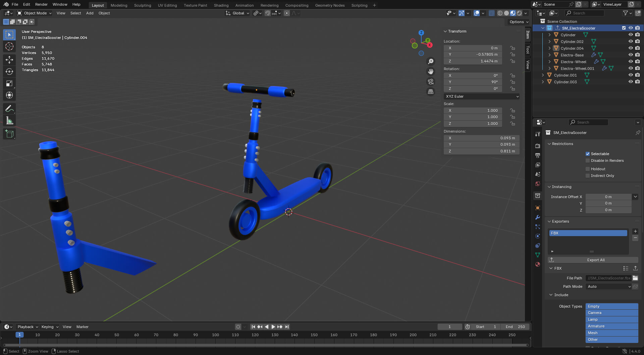This screenshot has height=355, width=644.
Task: Enable the Holdout checkbox
Action: (588, 169)
